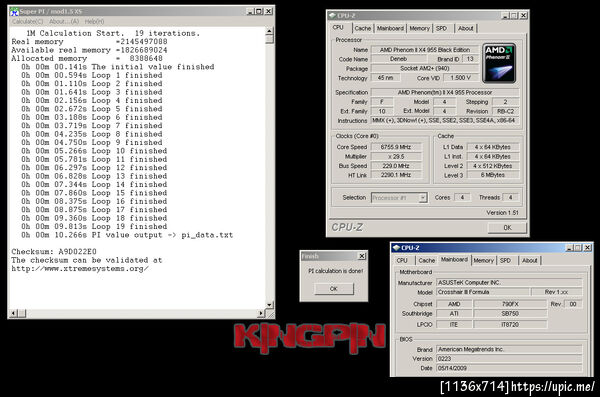Click the Manufacturer ASUSTeK Computer INC. field
Screen dimensions: 600x397
pos(509,283)
